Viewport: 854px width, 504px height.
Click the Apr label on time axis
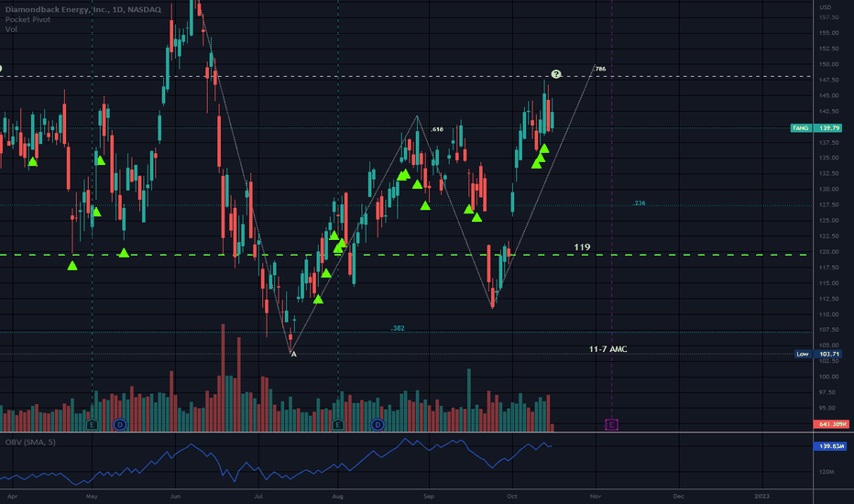click(13, 497)
